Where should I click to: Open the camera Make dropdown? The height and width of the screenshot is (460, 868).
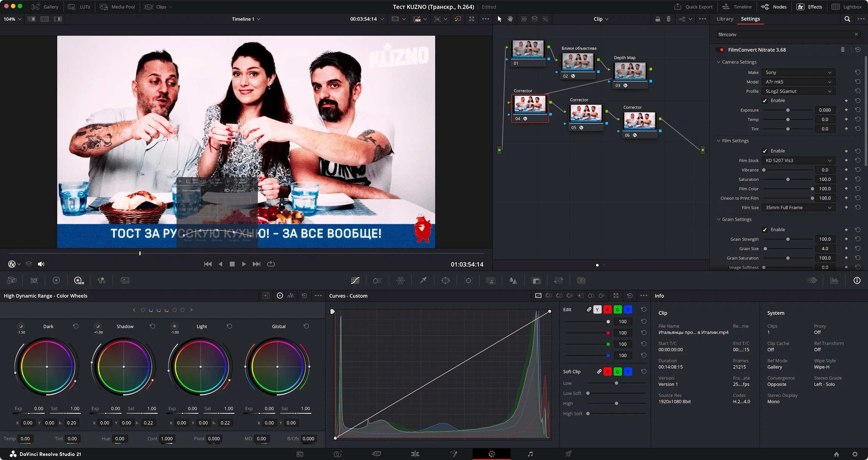[x=798, y=72]
